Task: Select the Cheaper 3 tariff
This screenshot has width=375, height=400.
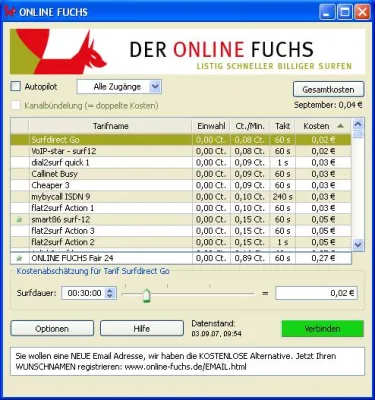Action: coord(181,185)
